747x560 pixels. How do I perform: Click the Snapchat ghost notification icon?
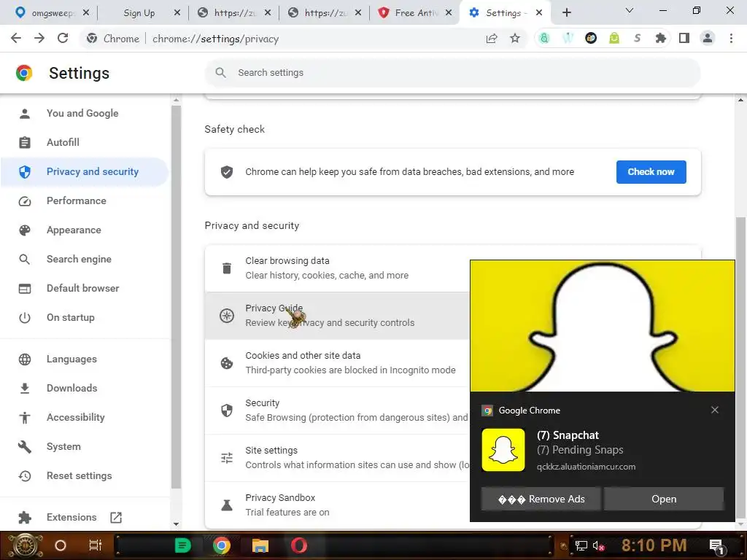click(503, 450)
